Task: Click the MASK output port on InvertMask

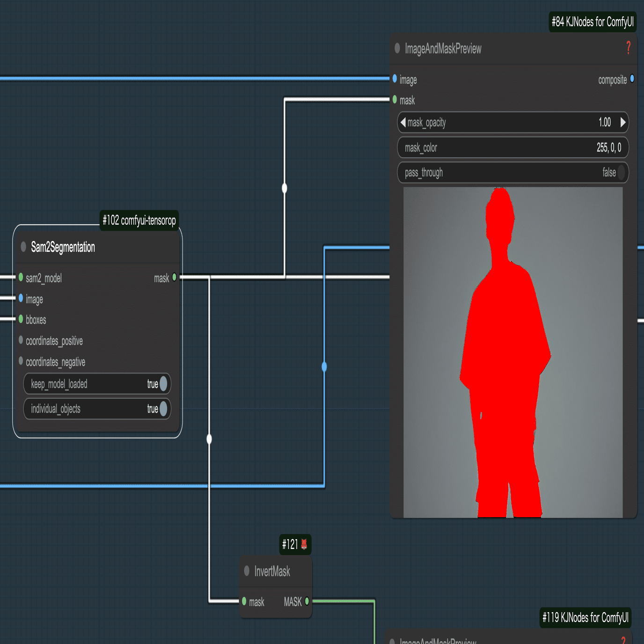Action: click(307, 601)
